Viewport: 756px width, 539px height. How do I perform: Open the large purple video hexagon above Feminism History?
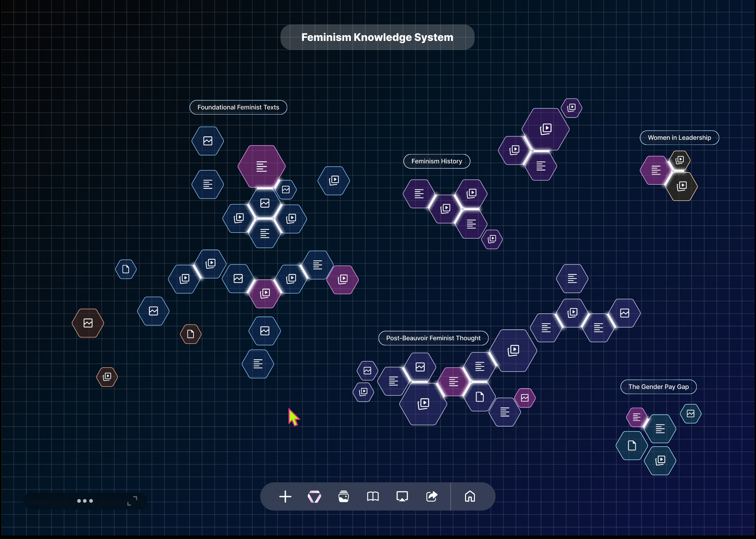point(545,129)
